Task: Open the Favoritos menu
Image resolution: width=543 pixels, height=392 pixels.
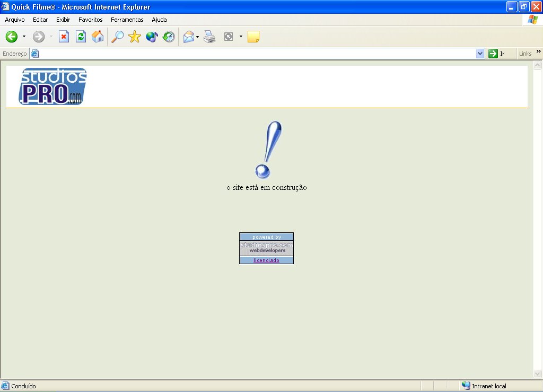Action: pos(91,20)
